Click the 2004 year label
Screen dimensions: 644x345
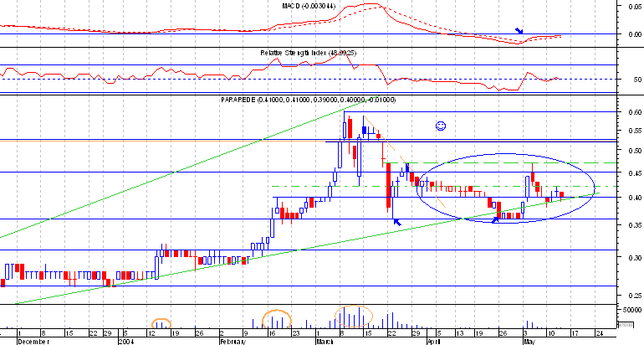click(x=125, y=342)
